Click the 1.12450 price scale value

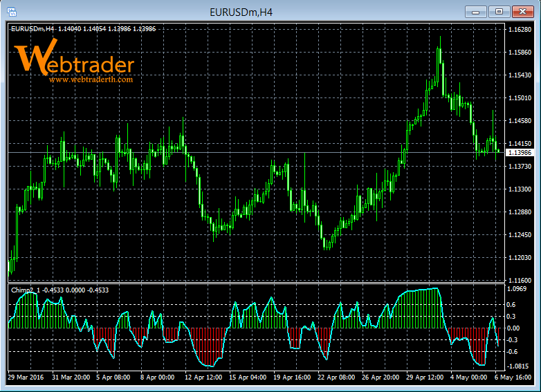coord(520,234)
